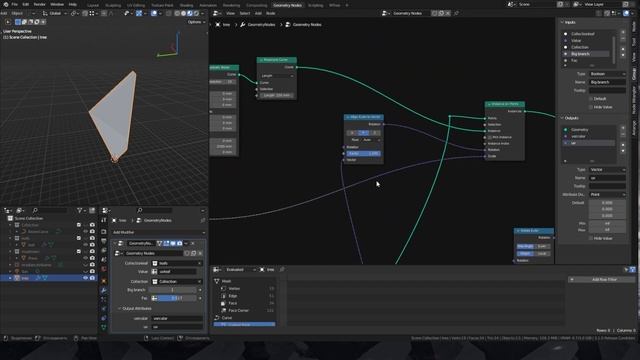Toggle Hide Value checkbox in Outputs panel
The height and width of the screenshot is (360, 640).
(591, 238)
